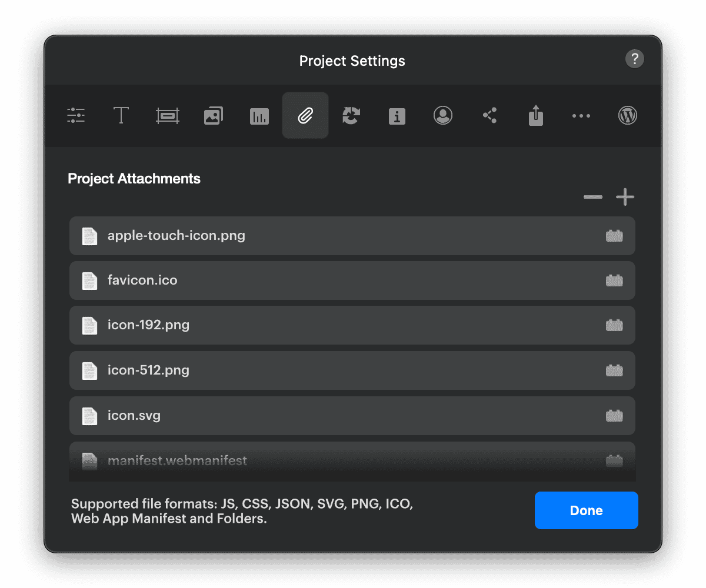Select the Attachments paperclip icon
706x588 pixels.
click(x=305, y=115)
